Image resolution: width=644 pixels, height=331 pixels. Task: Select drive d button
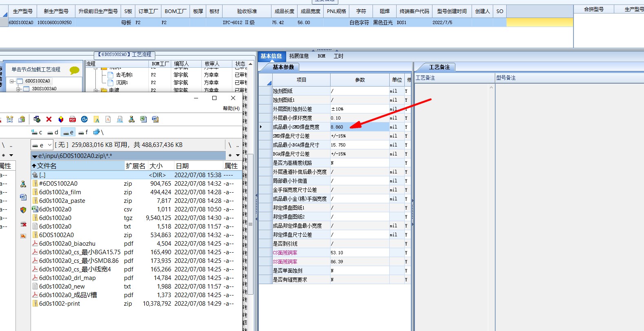(x=53, y=132)
